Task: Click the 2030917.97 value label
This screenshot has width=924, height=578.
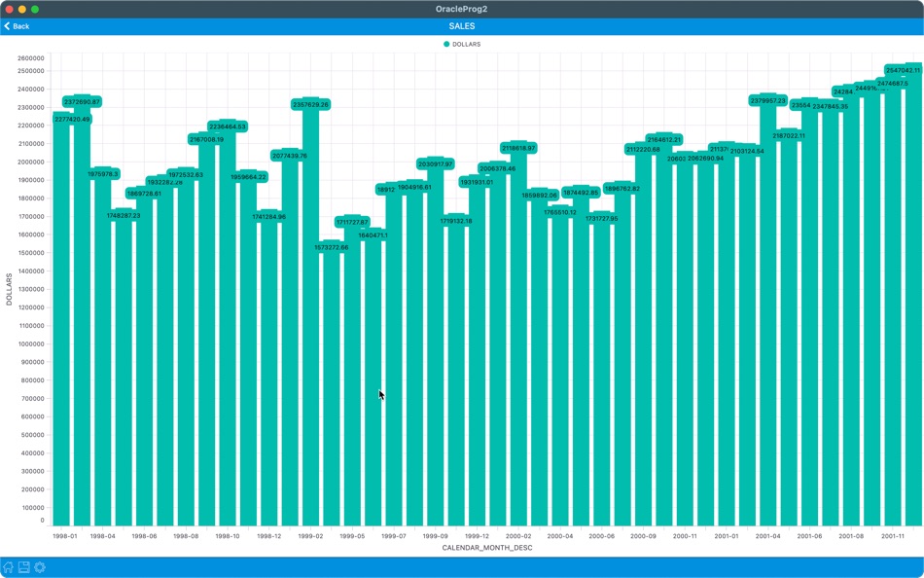Action: (x=436, y=164)
